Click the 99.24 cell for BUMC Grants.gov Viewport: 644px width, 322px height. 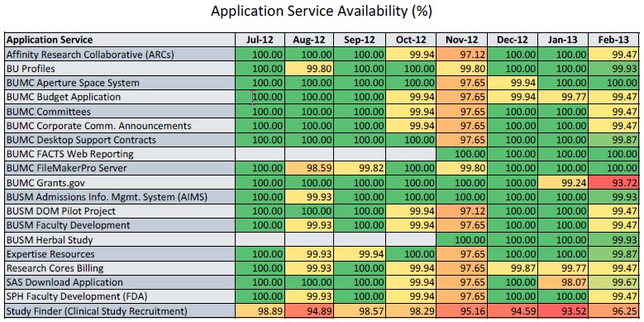(x=563, y=183)
